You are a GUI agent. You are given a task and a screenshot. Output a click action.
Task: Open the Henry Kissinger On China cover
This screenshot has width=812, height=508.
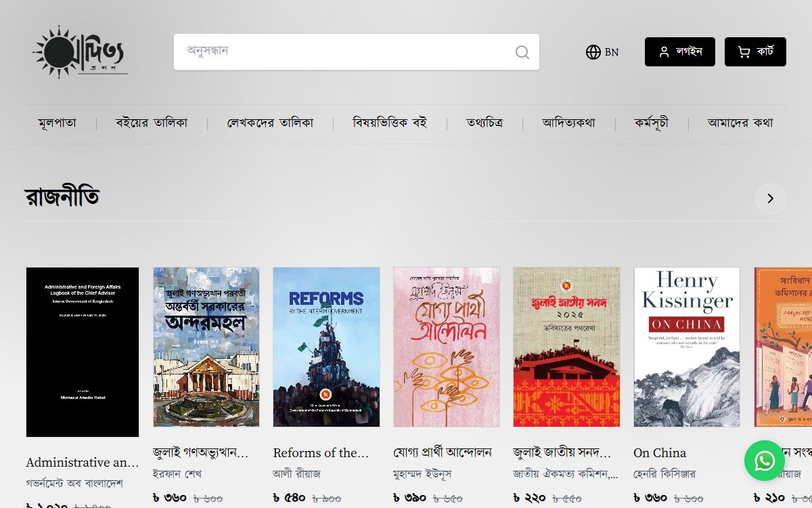(687, 347)
